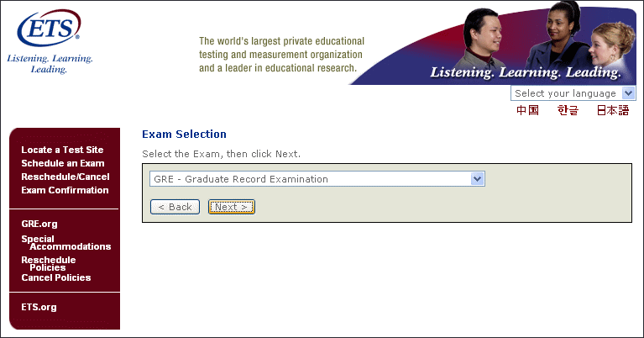Click the Next button
Screen dimensions: 644x338
(x=232, y=207)
